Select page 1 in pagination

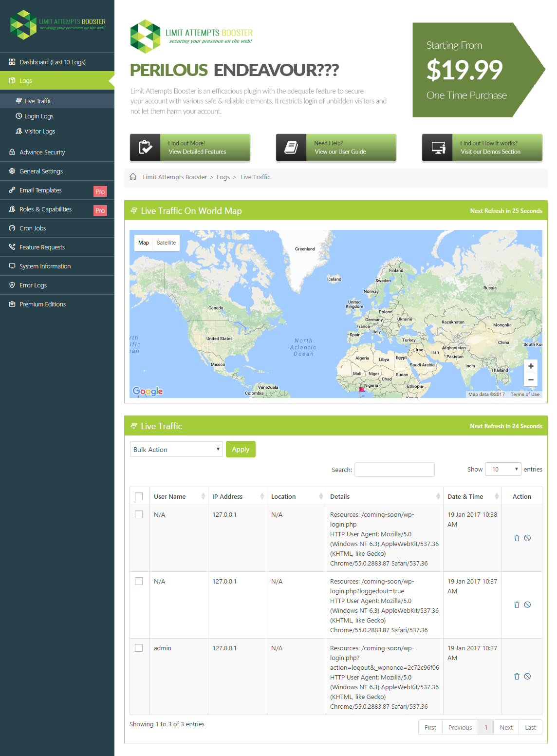click(x=486, y=727)
